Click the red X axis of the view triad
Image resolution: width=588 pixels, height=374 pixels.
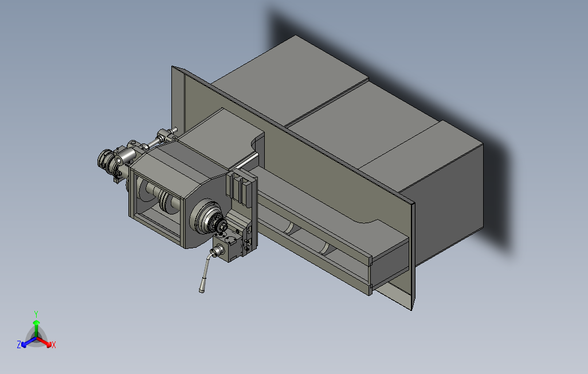pyautogui.click(x=45, y=342)
